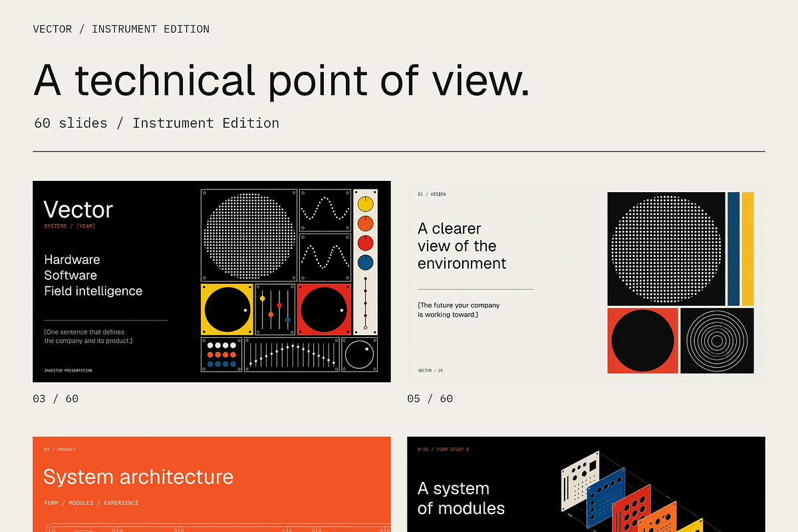Viewport: 798px width, 532px height.
Task: Click the '02 / PRODUCT' section label
Action: click(60, 450)
